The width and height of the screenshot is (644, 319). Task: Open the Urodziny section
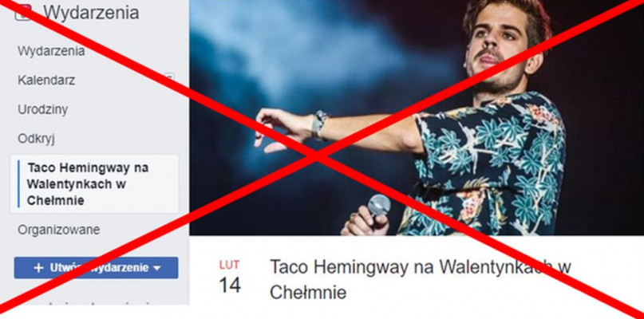pos(43,109)
